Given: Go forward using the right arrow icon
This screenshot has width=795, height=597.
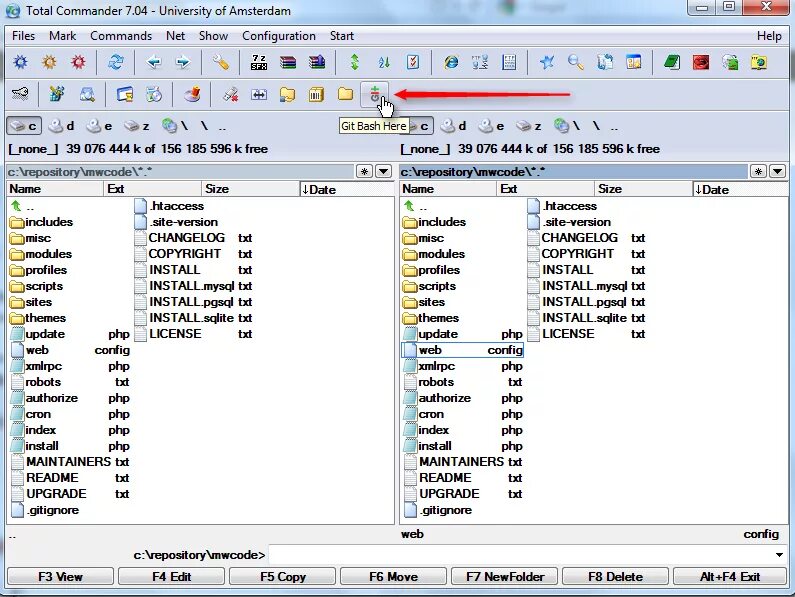Looking at the screenshot, I should click(183, 62).
